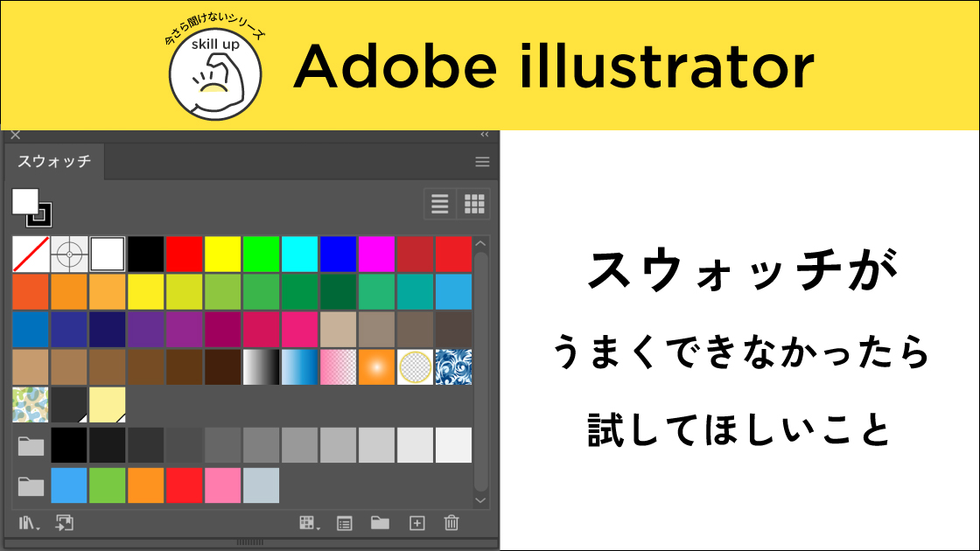Select the magenta swatch in first row
Viewport: 980px width, 551px height.
[376, 255]
